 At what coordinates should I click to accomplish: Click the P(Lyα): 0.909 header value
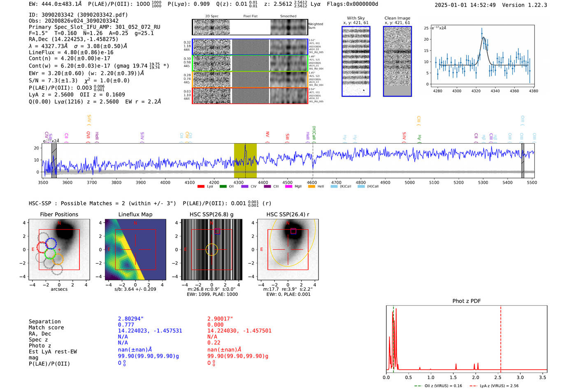[189, 4]
